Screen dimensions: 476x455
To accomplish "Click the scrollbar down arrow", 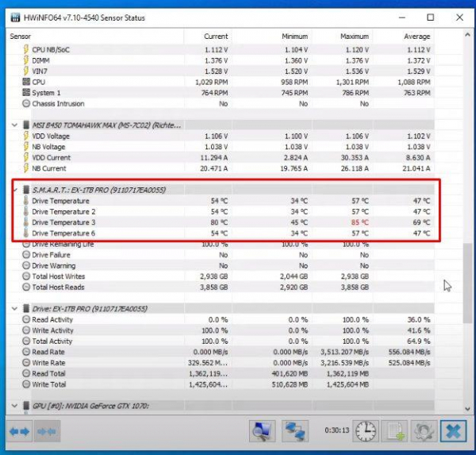I will click(x=467, y=409).
